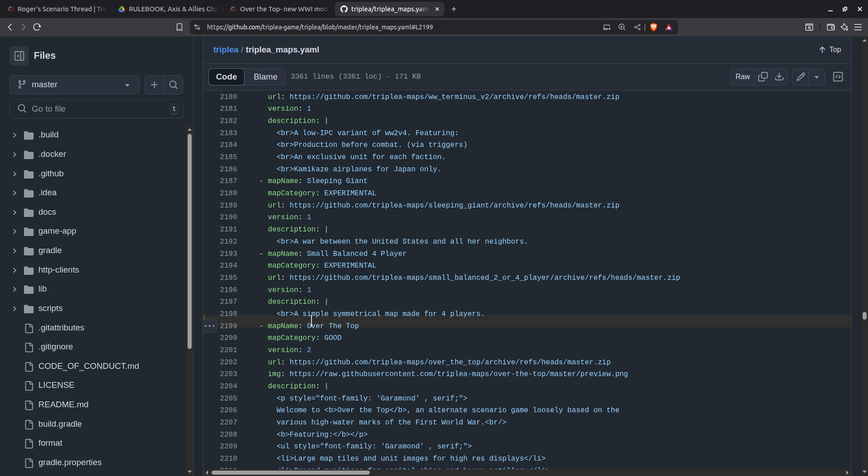
Task: Click over_the_top master.zip URL text
Action: 450,362
